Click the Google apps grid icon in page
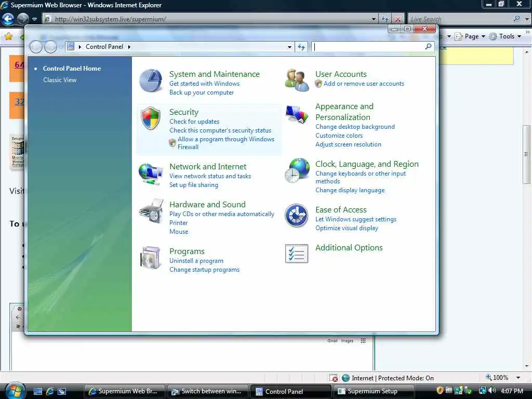Viewport: 532px width, 399px height. click(363, 341)
